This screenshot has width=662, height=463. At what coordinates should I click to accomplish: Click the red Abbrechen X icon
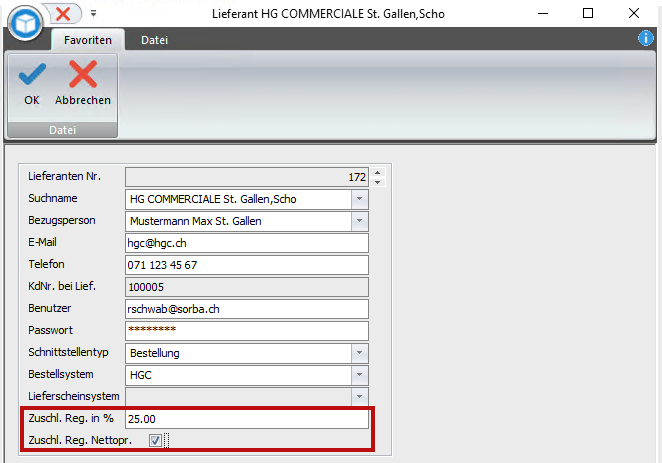[x=83, y=74]
